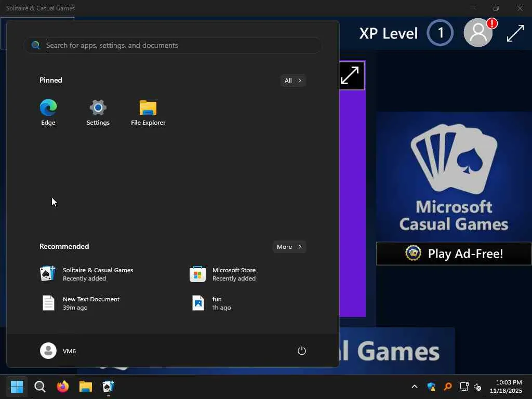Click the Microsoft Casual Games cards logo
532x399 pixels.
pyautogui.click(x=454, y=158)
